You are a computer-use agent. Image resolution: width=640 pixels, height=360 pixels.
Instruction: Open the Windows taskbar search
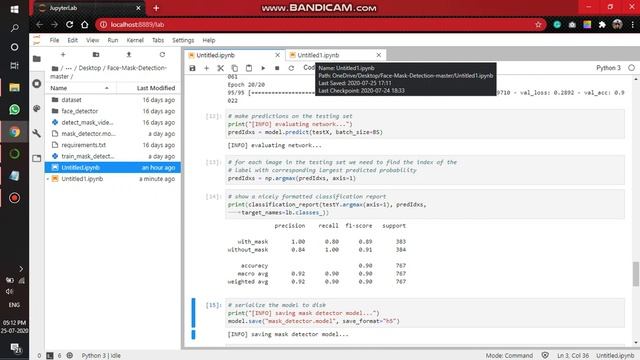pyautogui.click(x=14, y=28)
